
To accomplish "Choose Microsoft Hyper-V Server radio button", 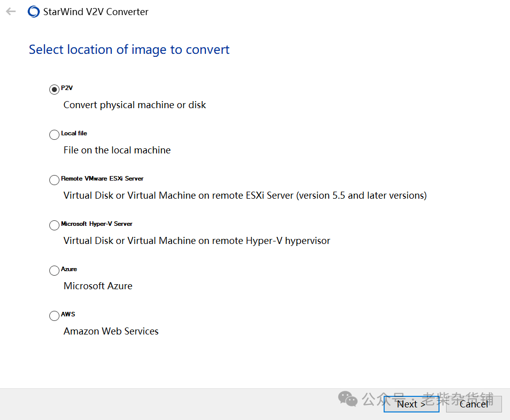I will pyautogui.click(x=54, y=225).
